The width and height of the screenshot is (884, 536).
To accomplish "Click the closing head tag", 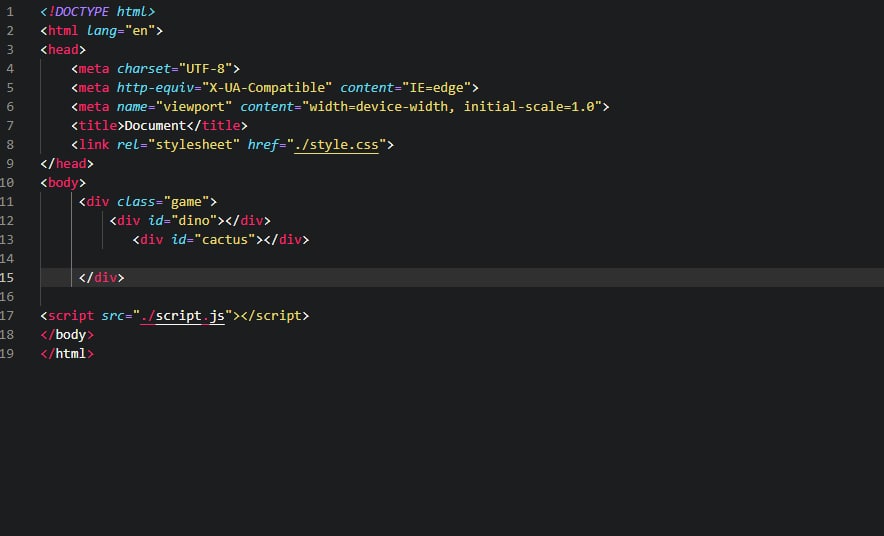I will pos(67,164).
